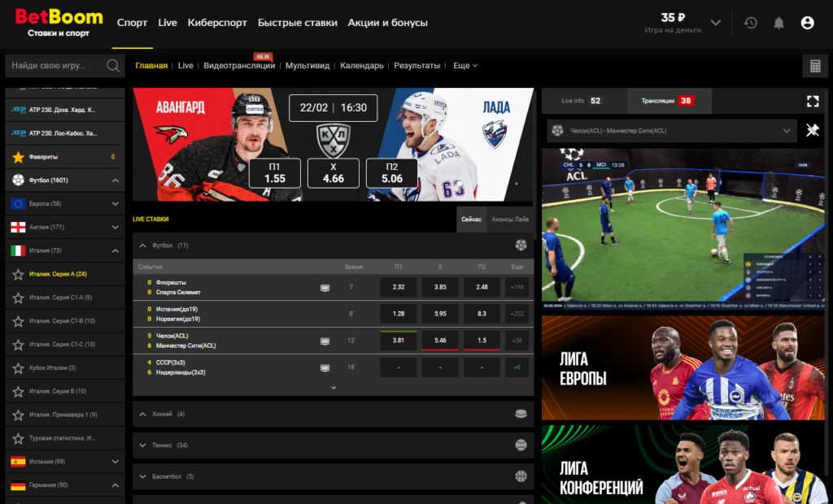
Task: Unpin the broadcast panel pin icon
Action: [x=813, y=130]
